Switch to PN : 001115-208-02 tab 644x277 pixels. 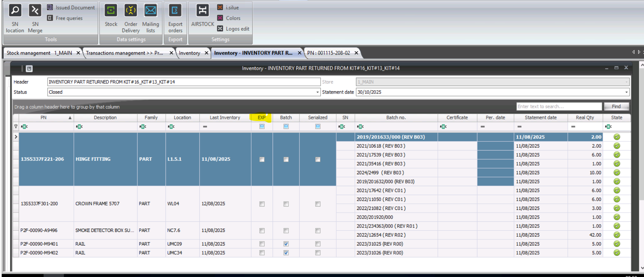tap(328, 53)
